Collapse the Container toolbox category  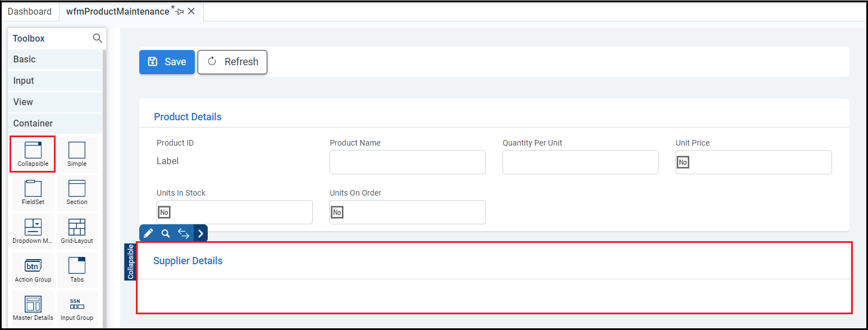(55, 124)
